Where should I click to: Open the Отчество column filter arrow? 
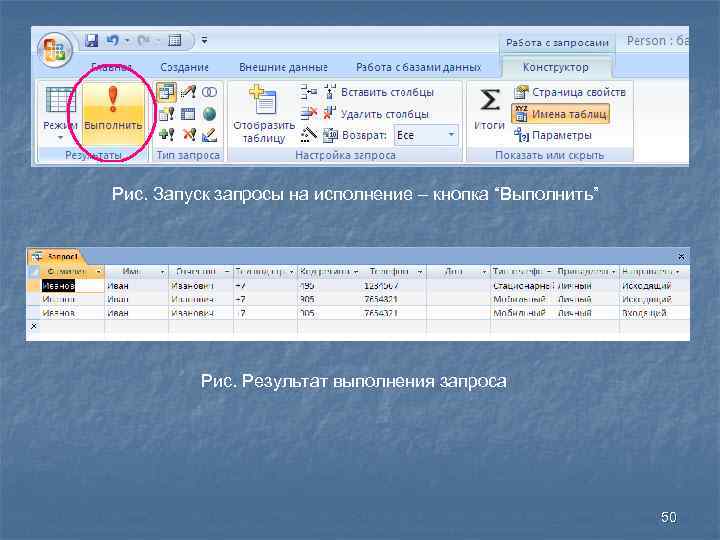[227, 272]
